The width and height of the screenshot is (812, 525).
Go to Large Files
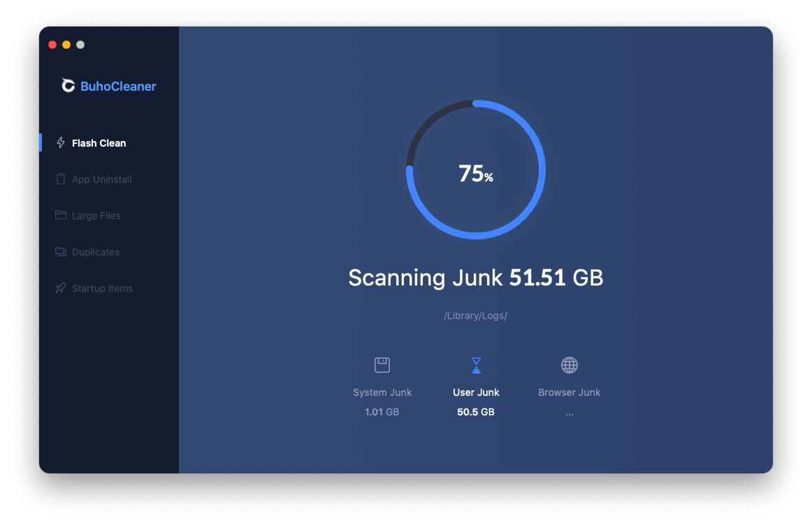point(109,215)
